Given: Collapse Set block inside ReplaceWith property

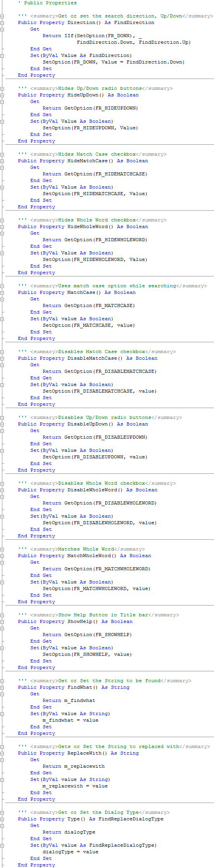Looking at the screenshot, I should pyautogui.click(x=2, y=780).
